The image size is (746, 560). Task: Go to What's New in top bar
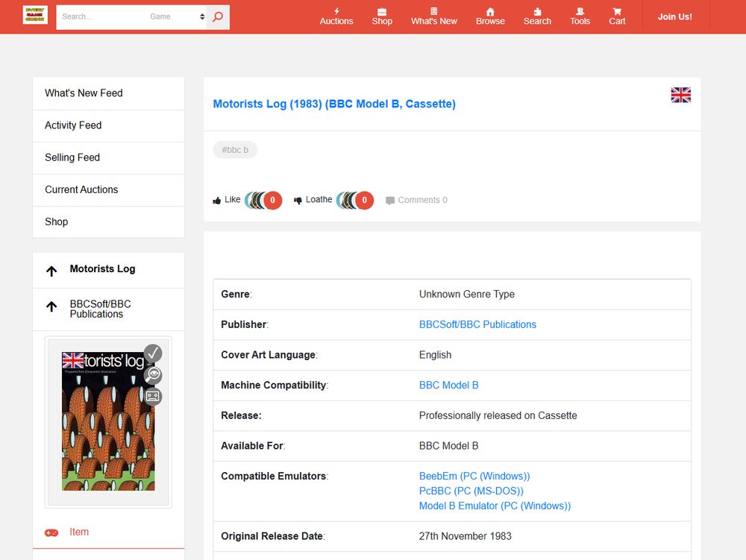click(434, 16)
